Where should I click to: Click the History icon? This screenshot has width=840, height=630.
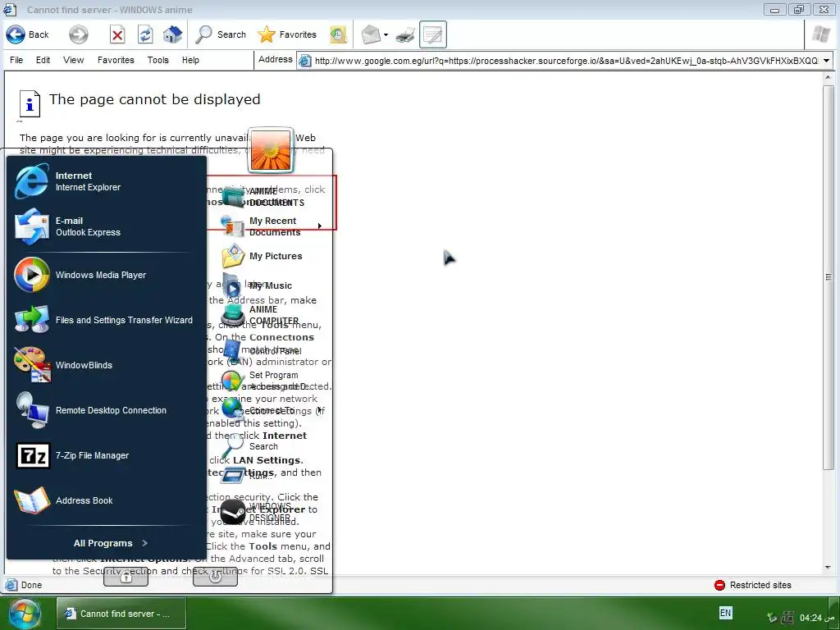click(338, 34)
